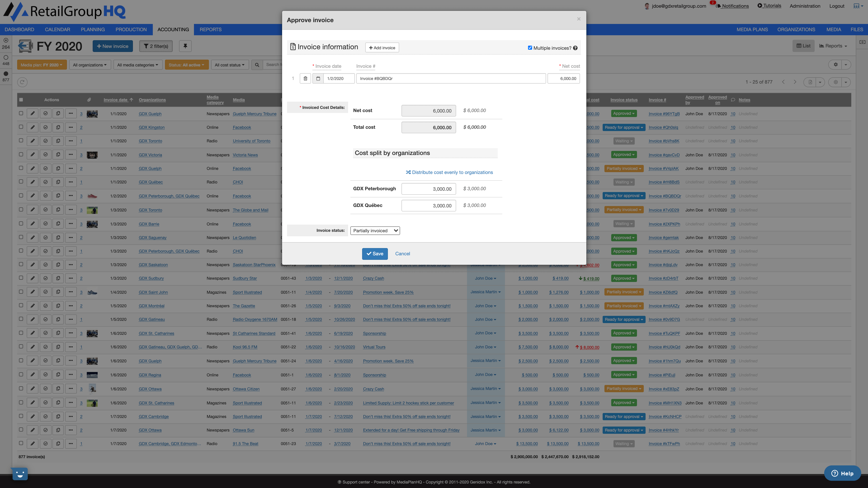The height and width of the screenshot is (488, 868).
Task: Save the approved invoice
Action: (375, 253)
